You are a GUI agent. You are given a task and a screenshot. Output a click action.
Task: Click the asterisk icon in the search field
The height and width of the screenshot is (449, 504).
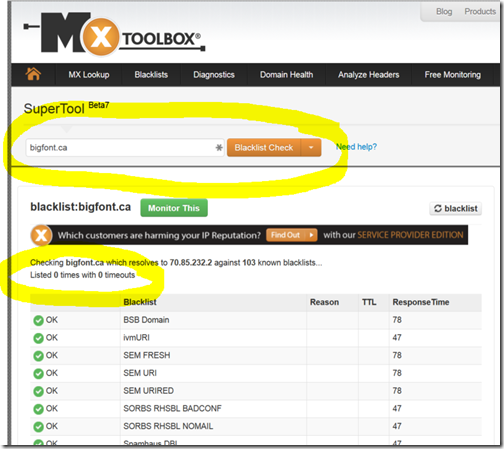[219, 147]
